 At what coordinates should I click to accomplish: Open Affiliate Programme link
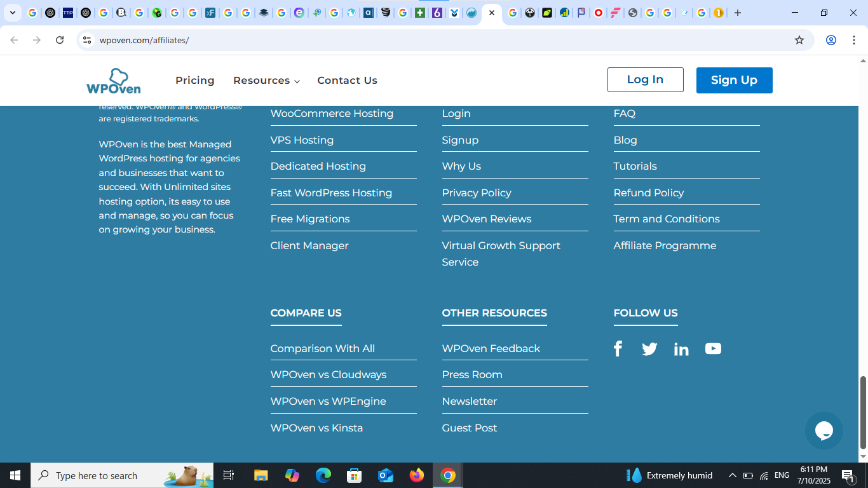pos(665,245)
